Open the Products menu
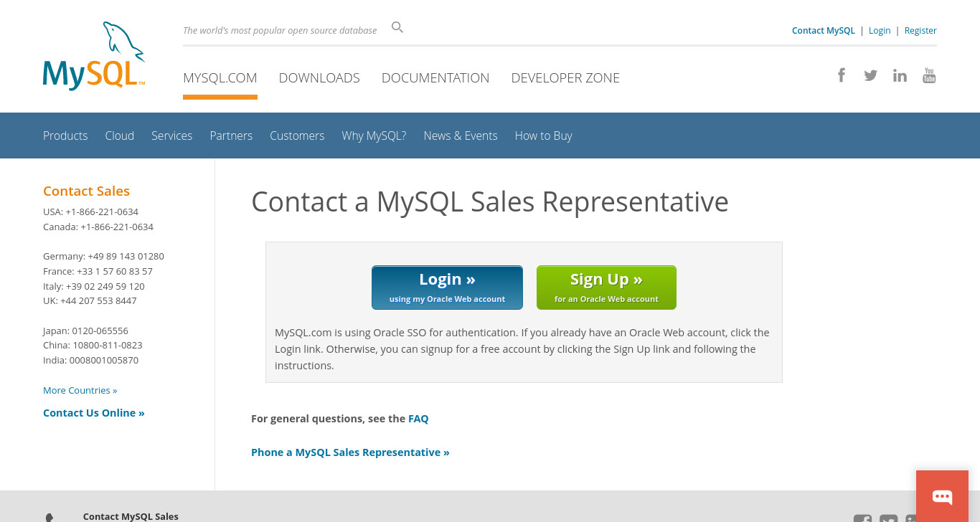This screenshot has width=980, height=522. click(65, 136)
